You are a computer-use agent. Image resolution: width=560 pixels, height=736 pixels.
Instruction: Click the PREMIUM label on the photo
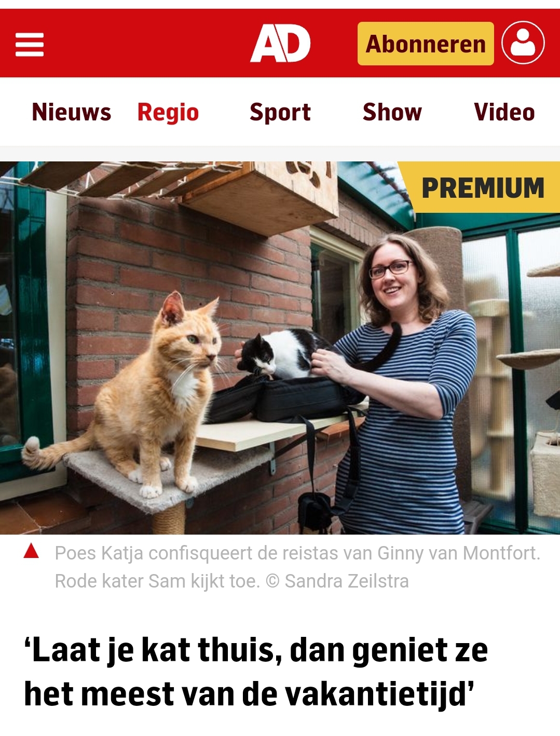coord(483,187)
